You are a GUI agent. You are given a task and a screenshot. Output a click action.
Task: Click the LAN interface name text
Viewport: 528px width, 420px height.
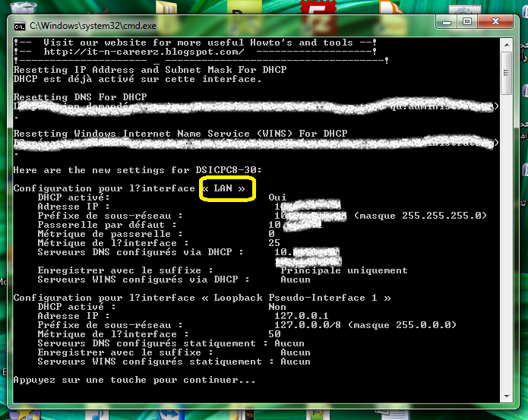click(223, 188)
